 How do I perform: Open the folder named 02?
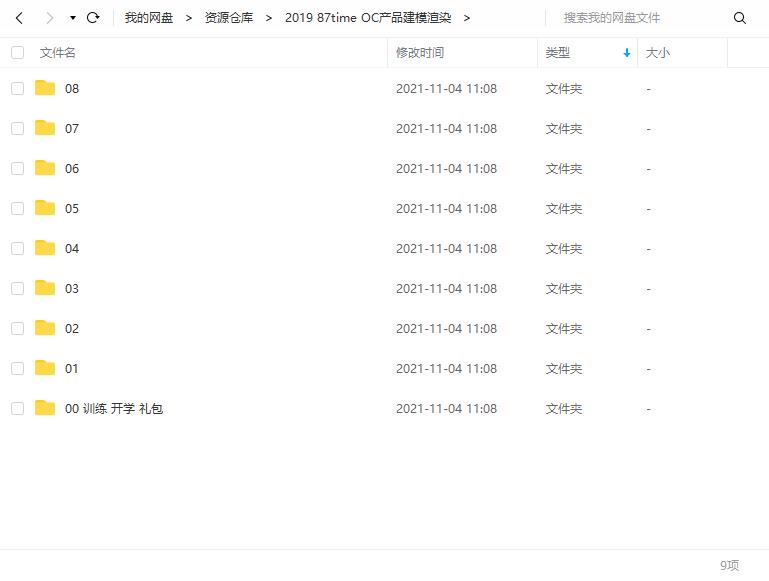click(72, 328)
